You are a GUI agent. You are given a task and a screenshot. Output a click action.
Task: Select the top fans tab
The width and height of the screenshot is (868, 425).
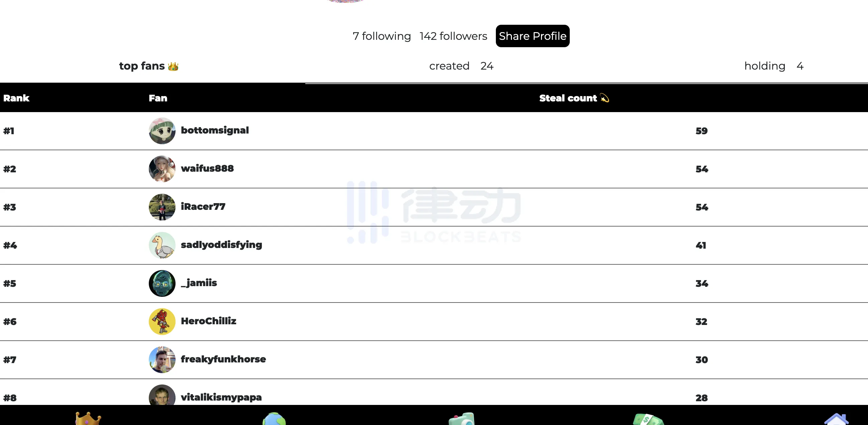149,66
